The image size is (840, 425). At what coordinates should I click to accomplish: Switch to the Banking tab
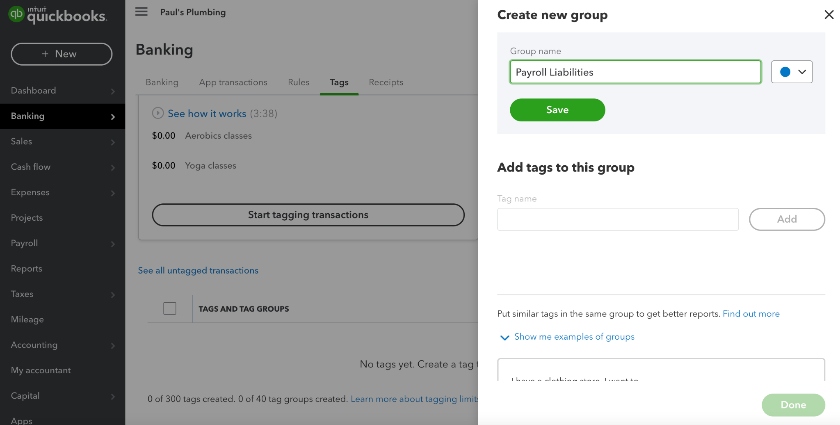pos(162,83)
